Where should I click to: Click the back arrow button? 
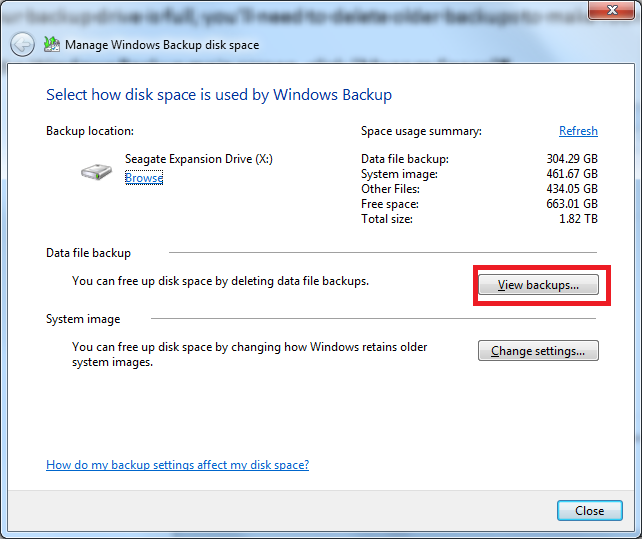[x=22, y=44]
